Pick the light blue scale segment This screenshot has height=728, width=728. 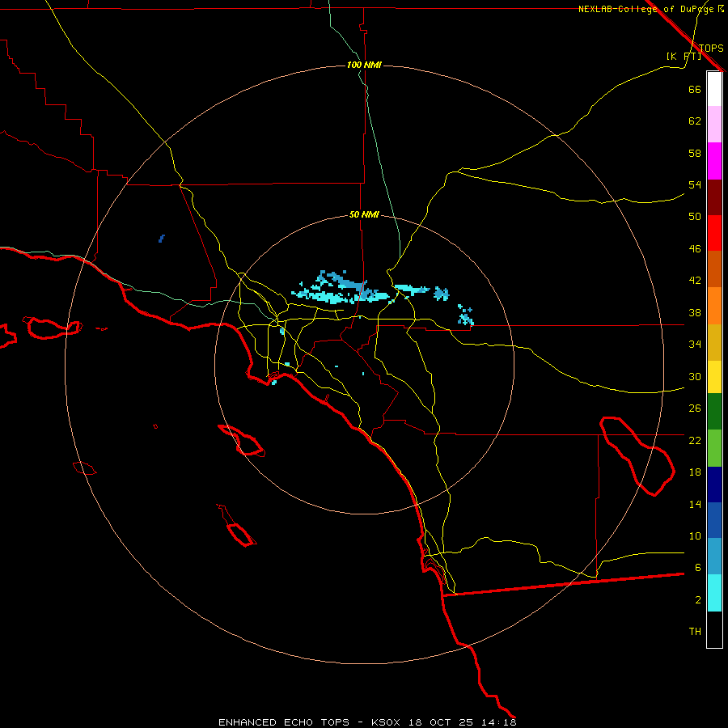point(714,557)
